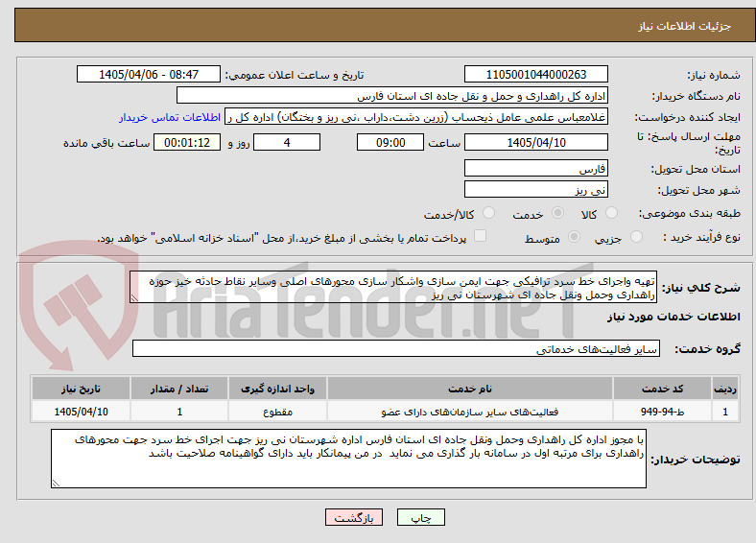Image resolution: width=756 pixels, height=543 pixels.
Task: Click the announcement date field 1405/04/06 - 08:47
Action: tap(149, 74)
